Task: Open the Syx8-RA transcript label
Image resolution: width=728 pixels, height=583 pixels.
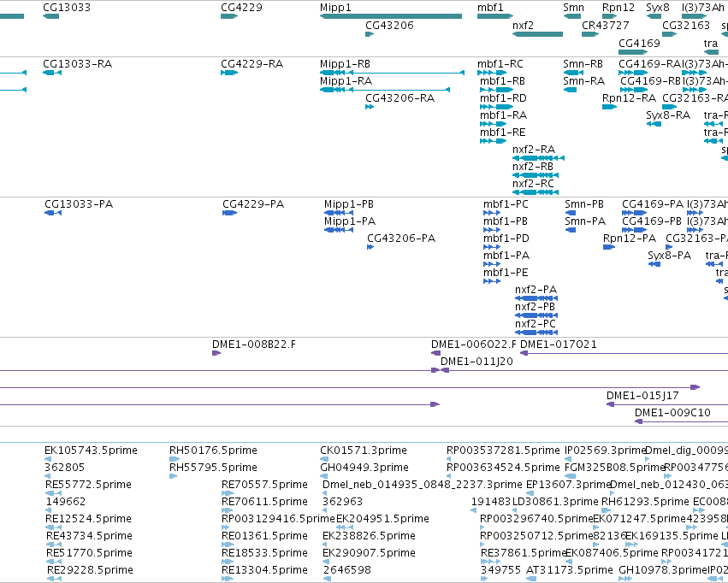Action: coord(668,115)
